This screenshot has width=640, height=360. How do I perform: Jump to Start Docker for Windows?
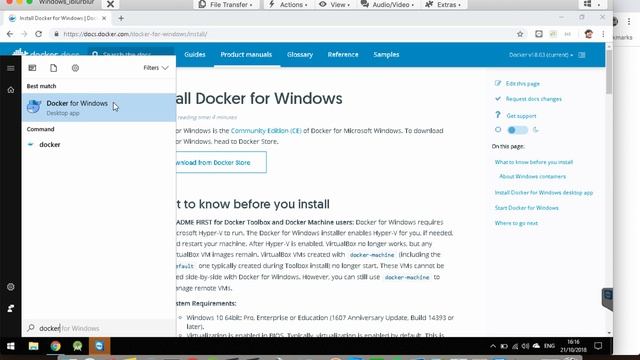(527, 208)
